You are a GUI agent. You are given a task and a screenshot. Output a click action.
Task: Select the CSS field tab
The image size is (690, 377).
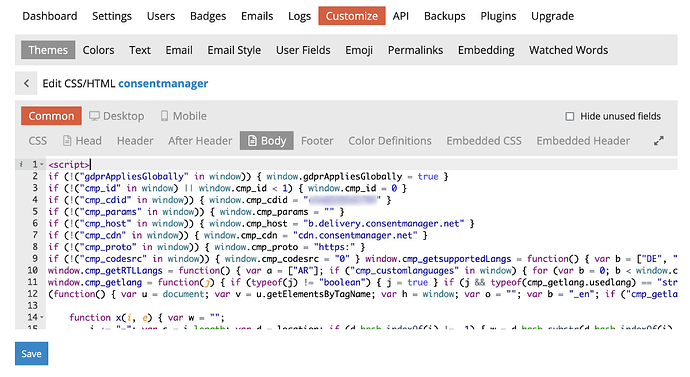pos(38,141)
